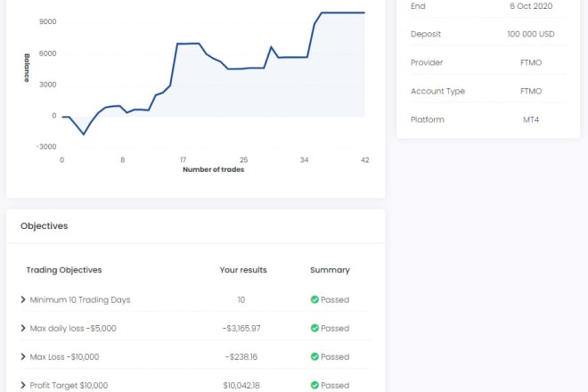Click the $10,042.18 profit result value
This screenshot has width=588, height=392.
(241, 386)
